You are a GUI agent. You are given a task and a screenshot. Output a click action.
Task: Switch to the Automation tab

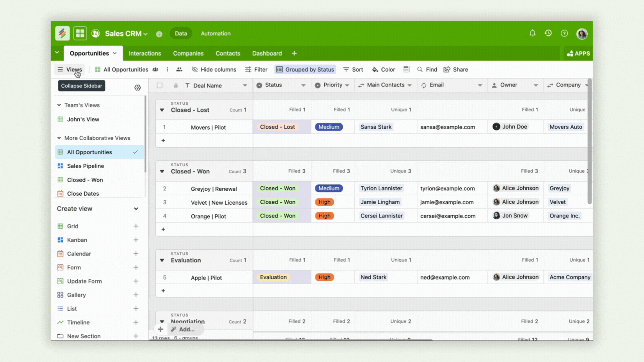(215, 33)
